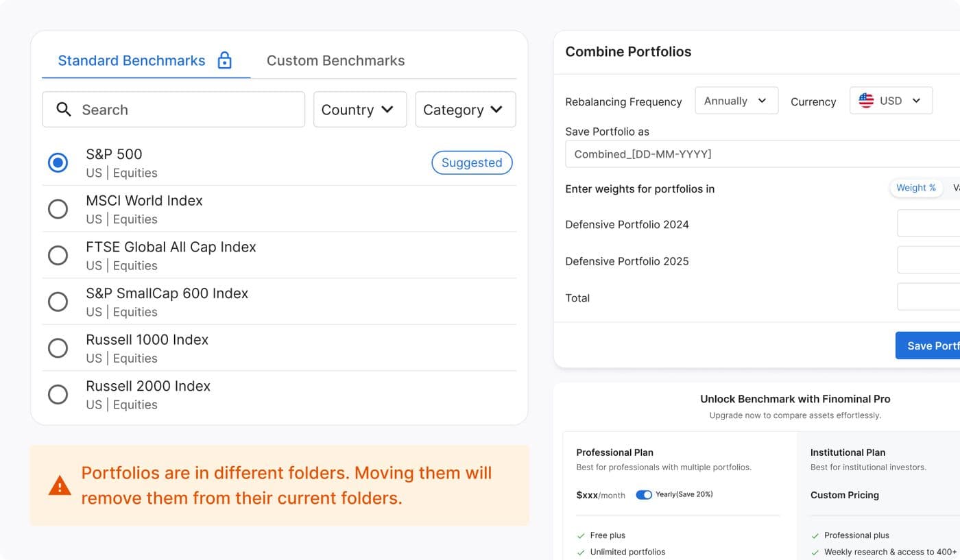Toggle the Yearly (Save 20%) switch

(x=644, y=495)
